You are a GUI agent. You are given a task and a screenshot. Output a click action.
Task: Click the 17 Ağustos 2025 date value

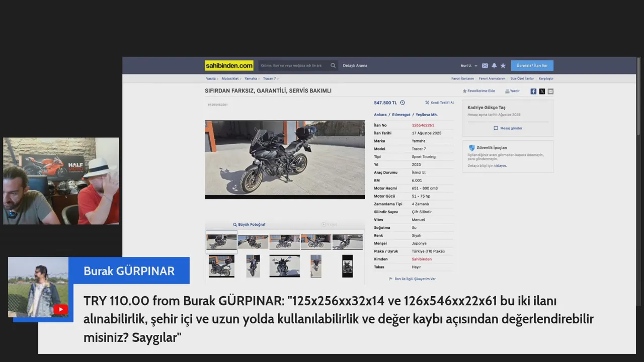(x=427, y=133)
